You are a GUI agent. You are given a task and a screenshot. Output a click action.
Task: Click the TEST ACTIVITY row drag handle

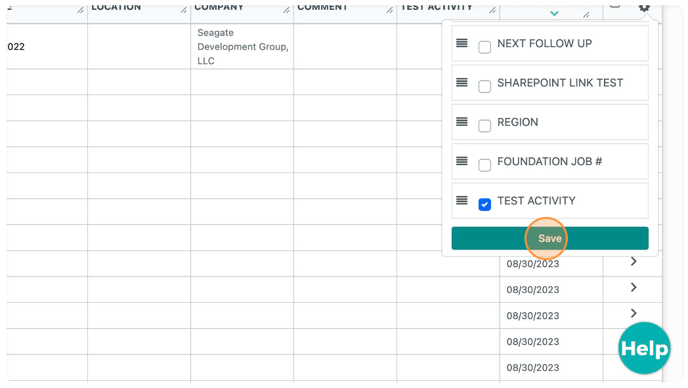[462, 201]
